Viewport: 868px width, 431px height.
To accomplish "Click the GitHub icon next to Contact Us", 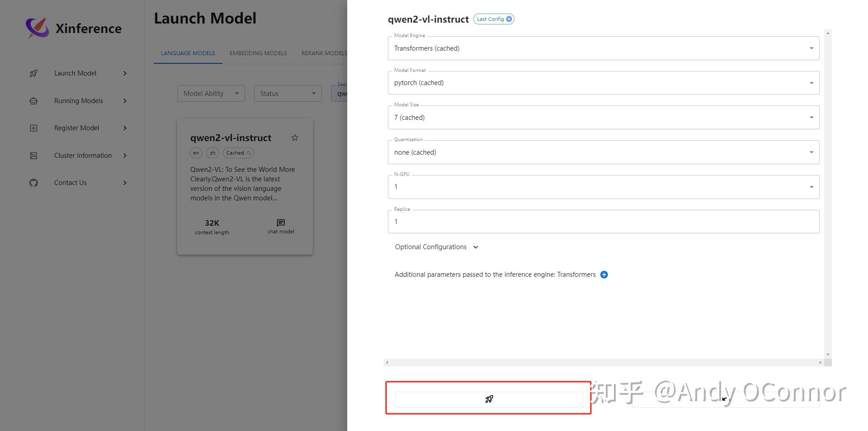I will point(33,183).
